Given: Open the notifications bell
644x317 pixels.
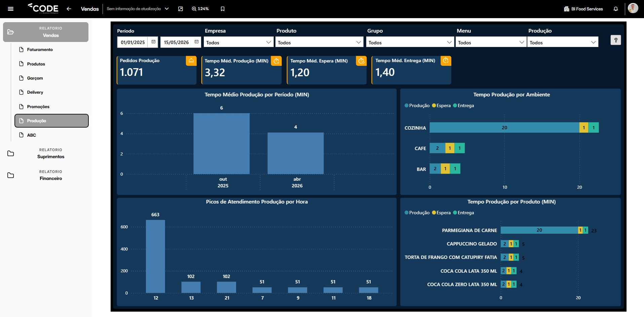Looking at the screenshot, I should point(616,9).
